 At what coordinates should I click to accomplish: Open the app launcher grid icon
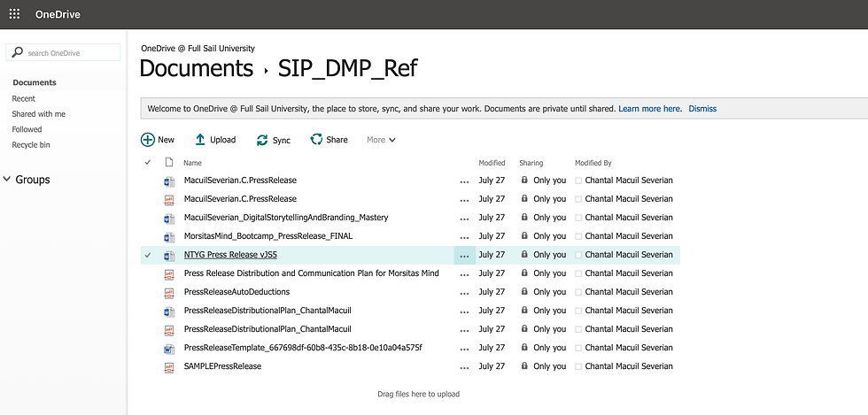click(x=14, y=14)
